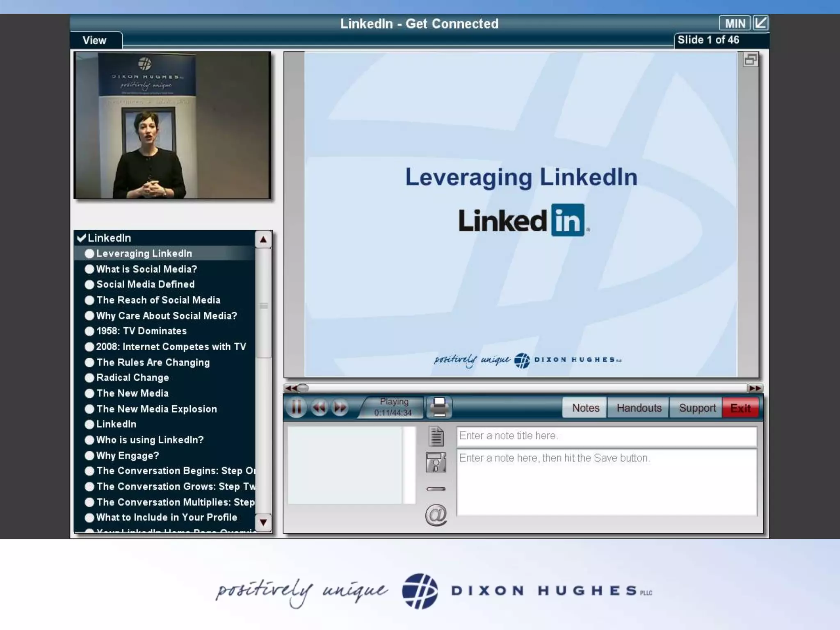Click the Support button
Screen dimensions: 840x630
pos(697,408)
